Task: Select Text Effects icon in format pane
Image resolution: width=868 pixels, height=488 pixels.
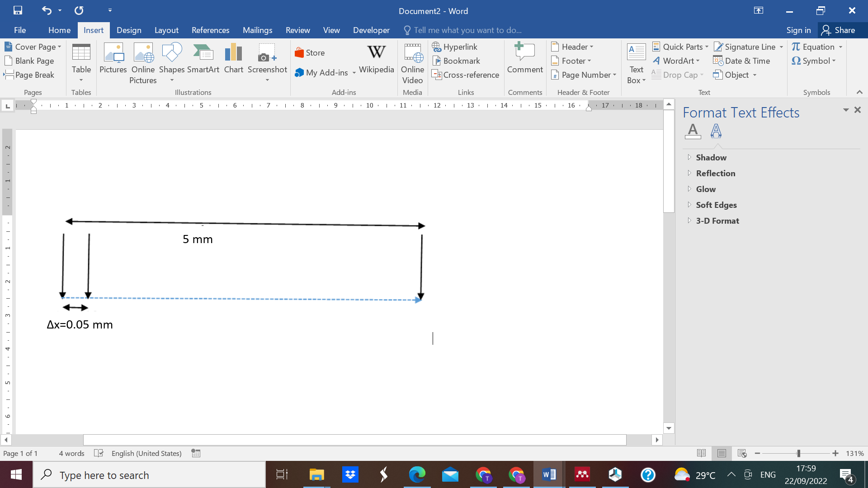Action: [716, 131]
